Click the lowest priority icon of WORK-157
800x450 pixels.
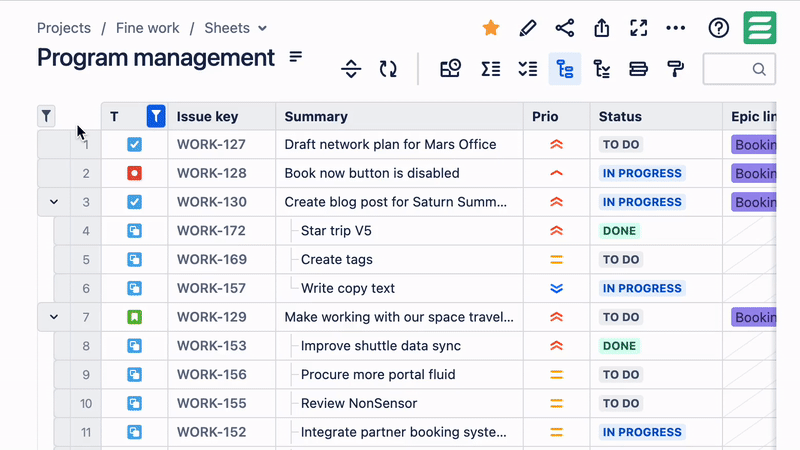(557, 288)
